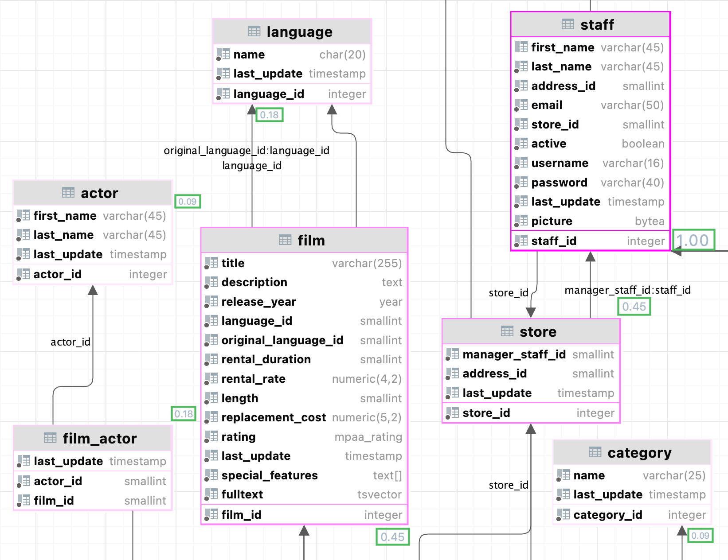Select the password field row in staff
This screenshot has height=560, width=728.
pos(590,182)
